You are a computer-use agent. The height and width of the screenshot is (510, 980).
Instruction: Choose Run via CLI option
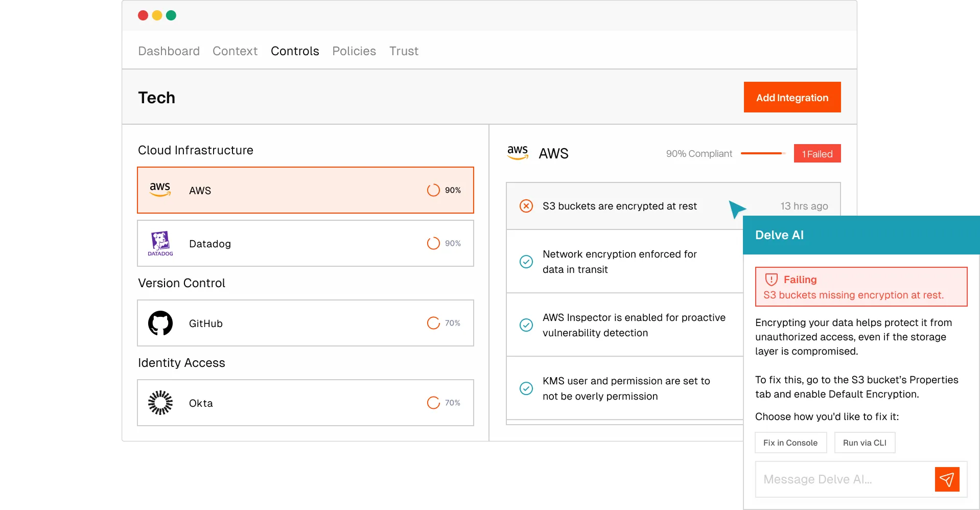click(x=865, y=443)
